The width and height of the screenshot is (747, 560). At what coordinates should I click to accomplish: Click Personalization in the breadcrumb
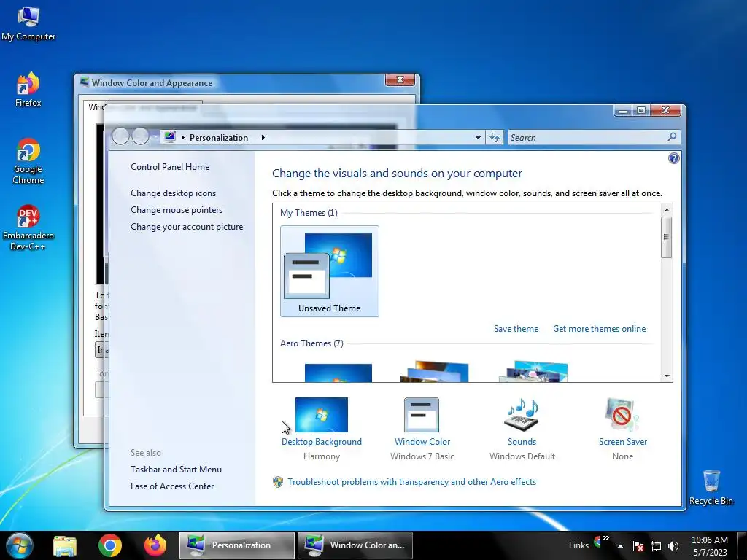click(x=219, y=138)
